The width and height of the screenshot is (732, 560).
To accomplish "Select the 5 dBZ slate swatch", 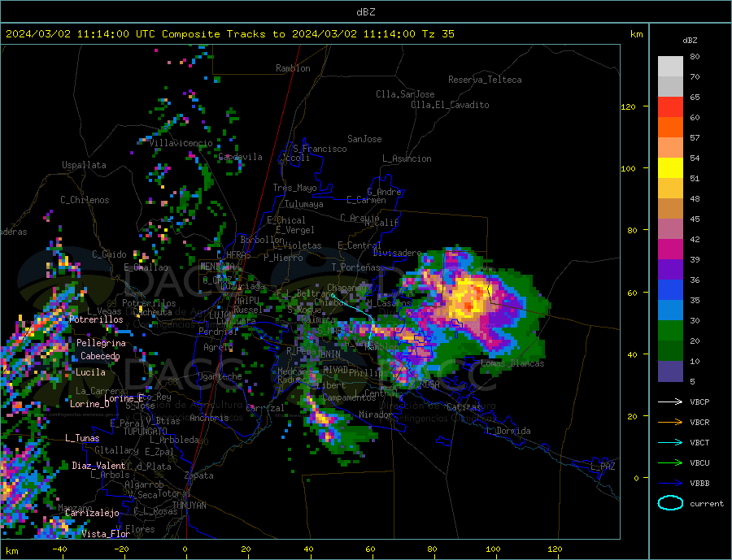I will [x=670, y=371].
